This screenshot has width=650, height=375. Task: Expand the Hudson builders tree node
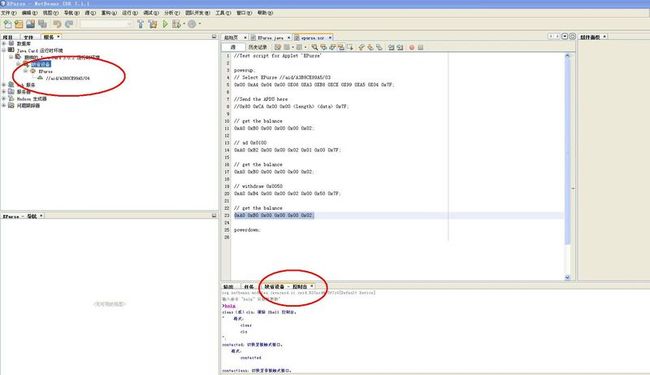(4, 99)
